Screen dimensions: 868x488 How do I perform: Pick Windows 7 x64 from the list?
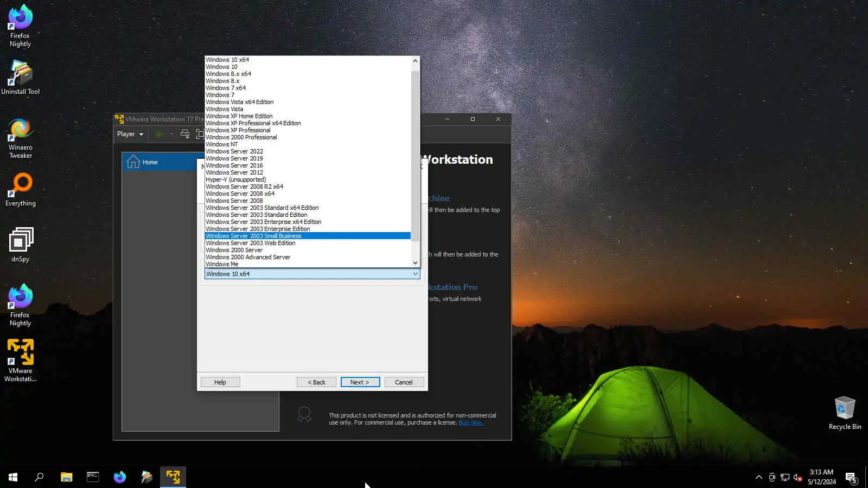click(308, 88)
